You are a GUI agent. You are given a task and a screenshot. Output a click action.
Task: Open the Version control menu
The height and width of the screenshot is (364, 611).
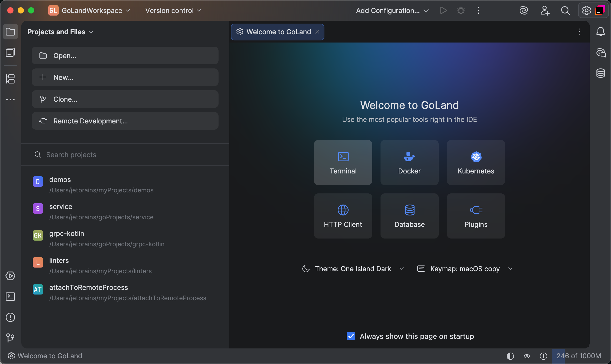173,11
